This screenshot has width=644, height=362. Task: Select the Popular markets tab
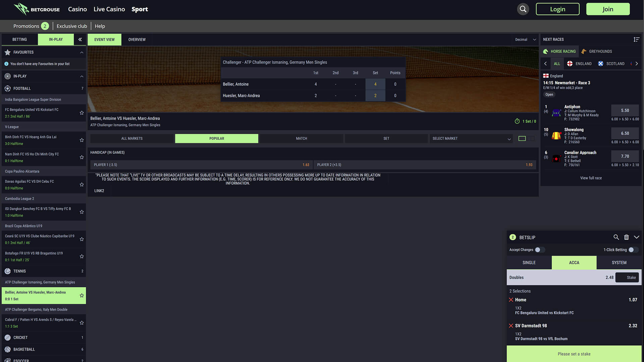coord(217,138)
